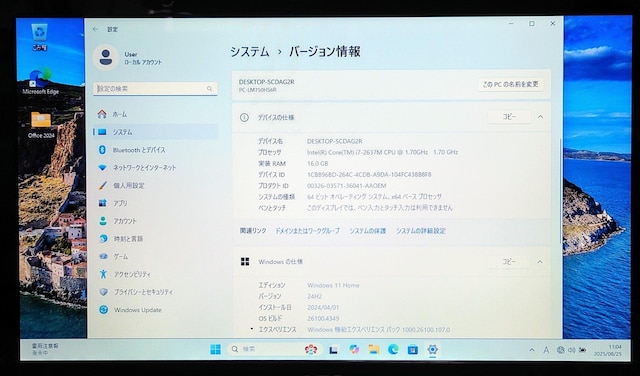640x376 pixels.
Task: Open the ごみ箱 recycle bin desktop icon
Action: click(x=40, y=37)
